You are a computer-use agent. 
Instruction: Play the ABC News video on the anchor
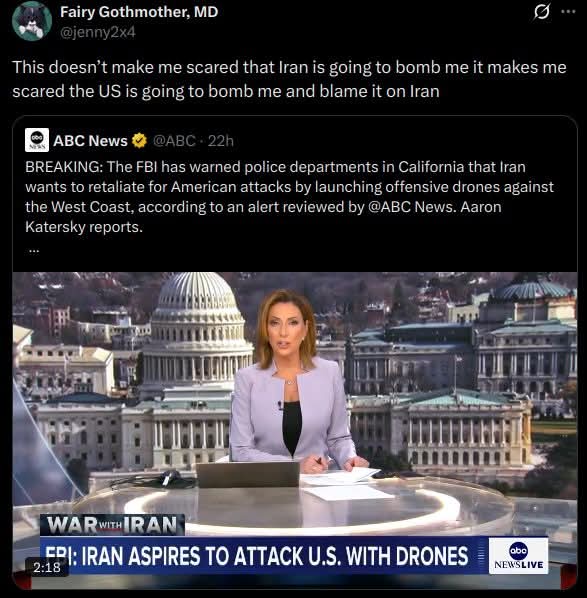tap(294, 431)
